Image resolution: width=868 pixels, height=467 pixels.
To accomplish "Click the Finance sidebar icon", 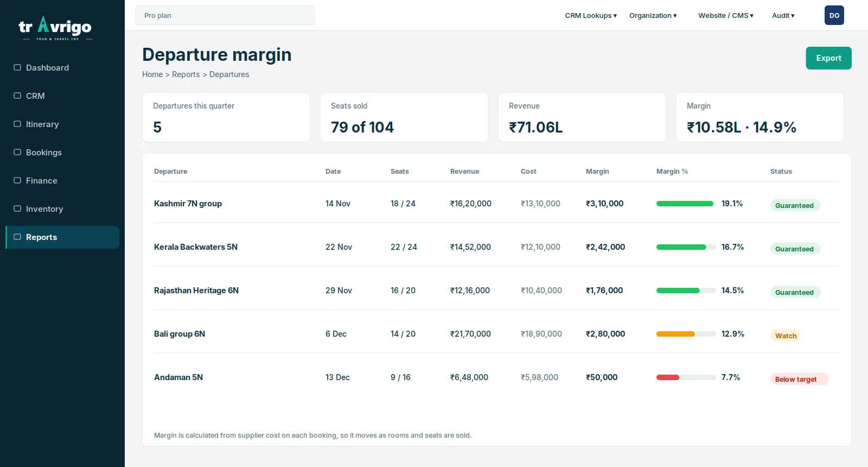I will 17,180.
